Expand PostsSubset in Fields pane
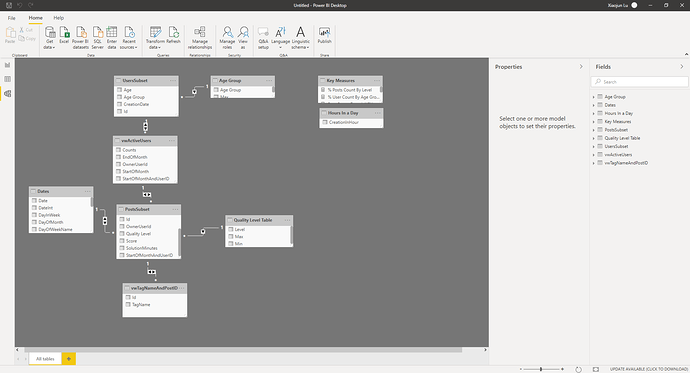 594,130
